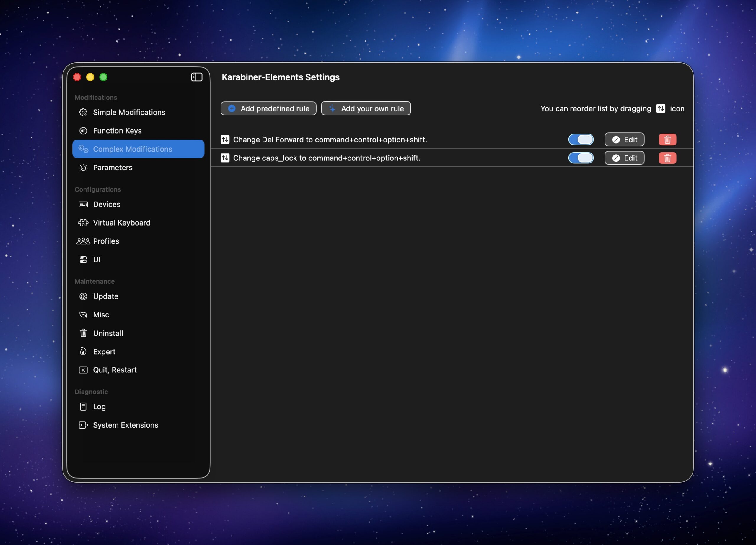Disable the Del Forward rule toggle
This screenshot has width=756, height=545.
click(x=581, y=140)
